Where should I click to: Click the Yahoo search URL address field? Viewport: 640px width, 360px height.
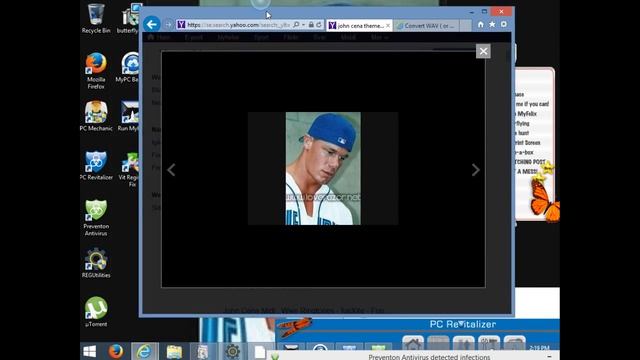[x=239, y=25]
